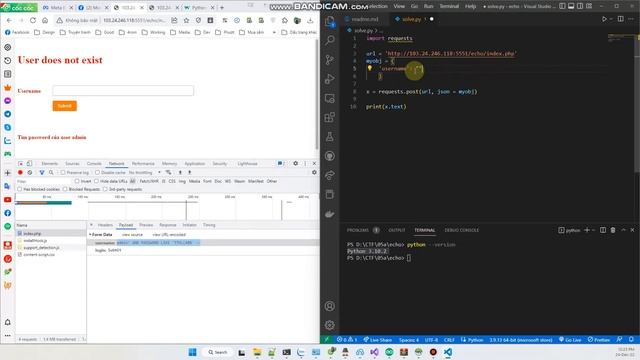The image size is (640, 360).
Task: Open the Terminal menu in VS Code
Action: point(449,6)
